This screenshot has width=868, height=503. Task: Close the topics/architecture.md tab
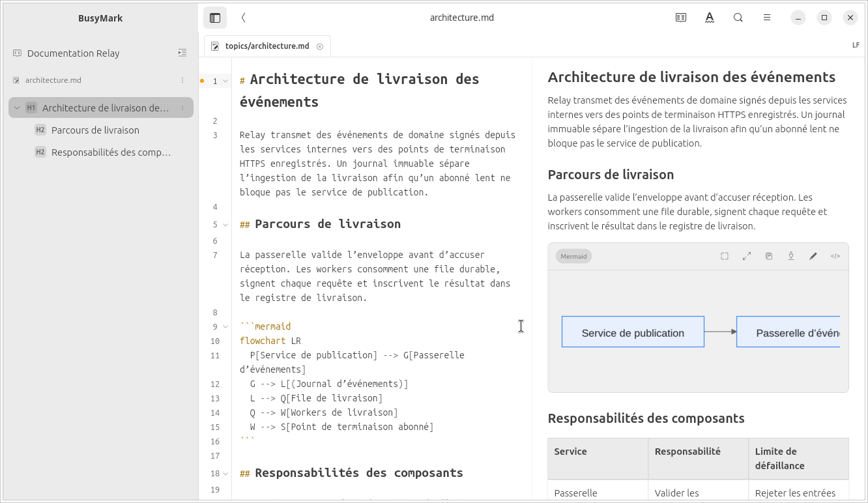pyautogui.click(x=320, y=46)
